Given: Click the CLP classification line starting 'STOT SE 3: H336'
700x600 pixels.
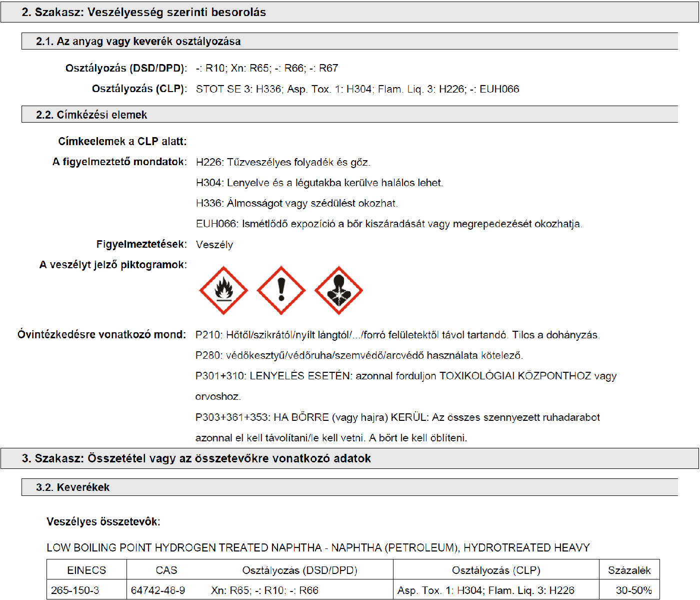Looking at the screenshot, I should (357, 89).
